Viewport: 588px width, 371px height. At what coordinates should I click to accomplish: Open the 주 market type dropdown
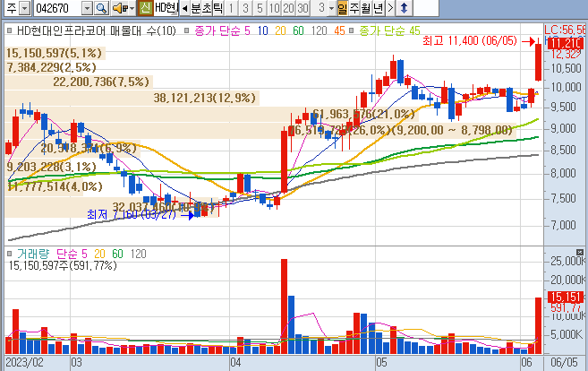click(25, 8)
